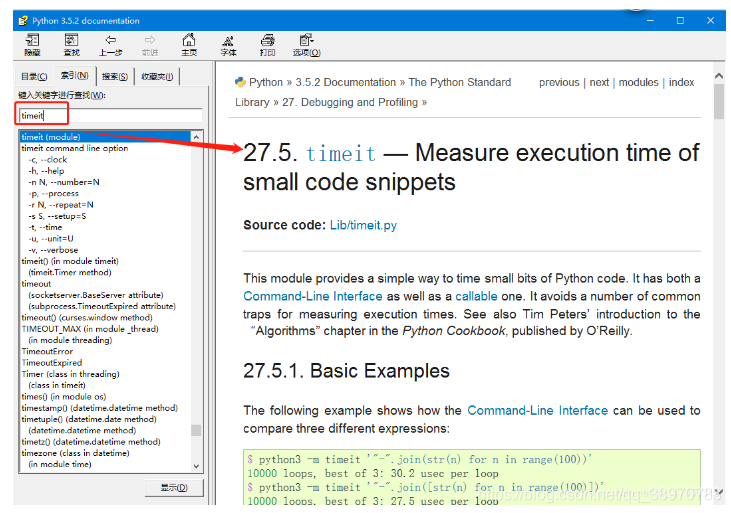
Task: Click the Python logo icon in the breadcrumb
Action: [240, 83]
